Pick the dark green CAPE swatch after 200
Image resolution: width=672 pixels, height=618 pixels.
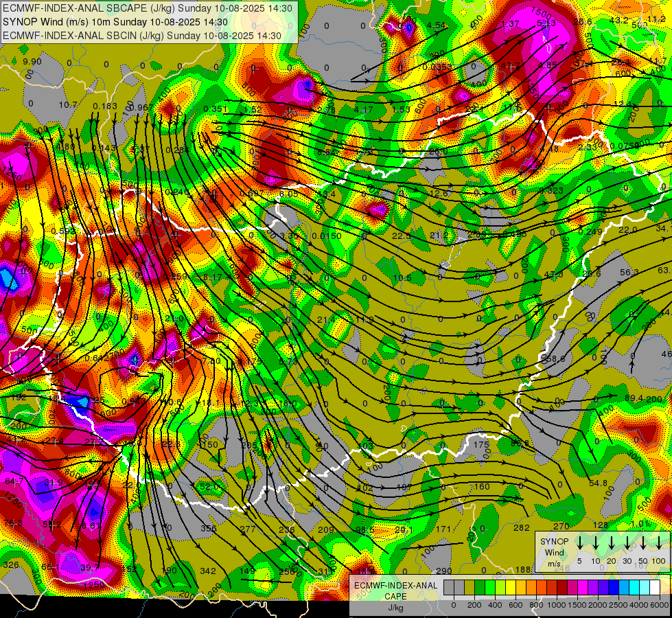pyautogui.click(x=480, y=587)
